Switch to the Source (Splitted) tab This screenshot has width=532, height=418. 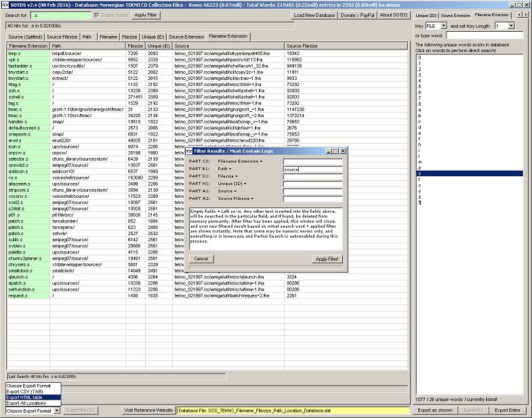click(25, 37)
